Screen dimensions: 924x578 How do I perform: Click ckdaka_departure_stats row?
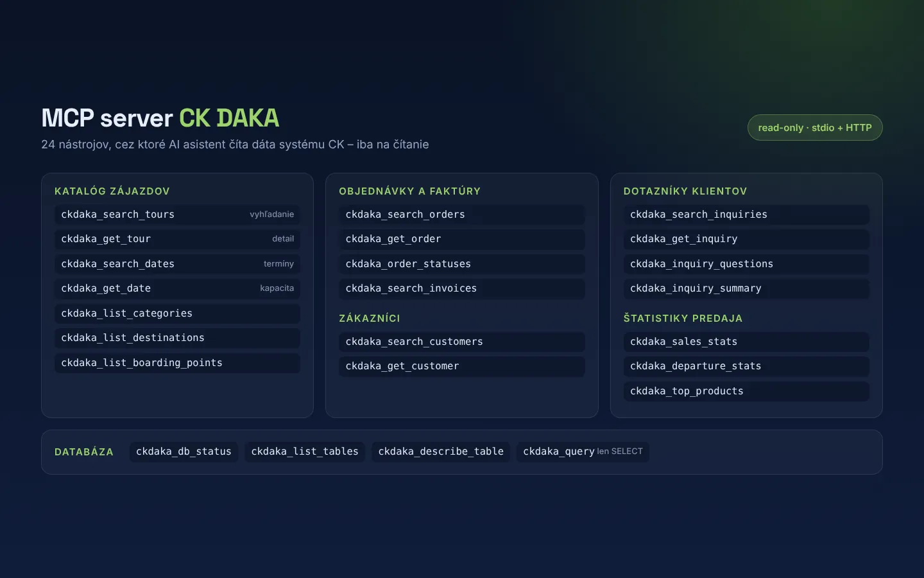point(746,366)
